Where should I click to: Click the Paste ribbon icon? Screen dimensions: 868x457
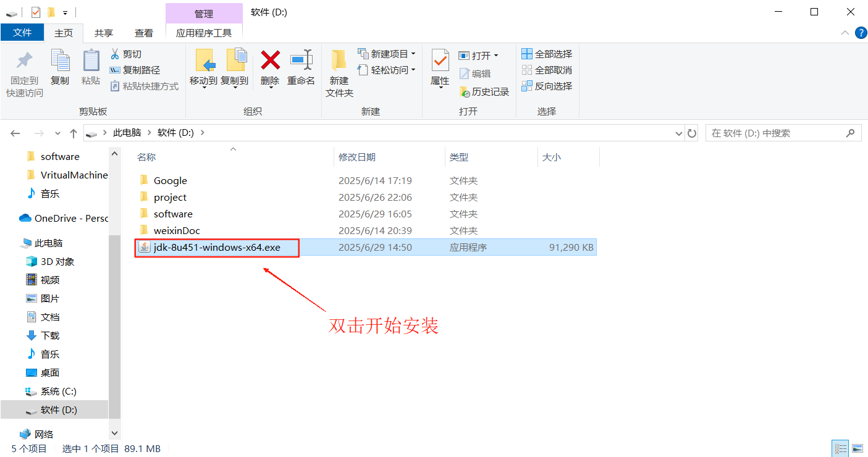[91, 61]
